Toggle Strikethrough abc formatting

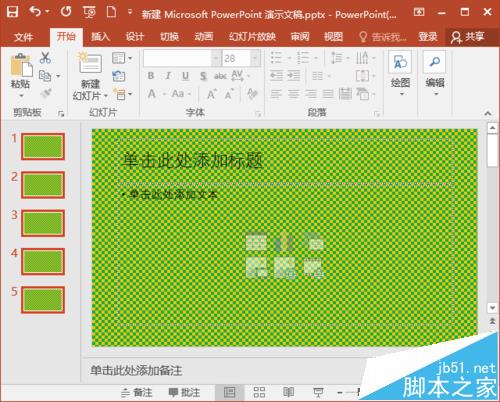220,76
